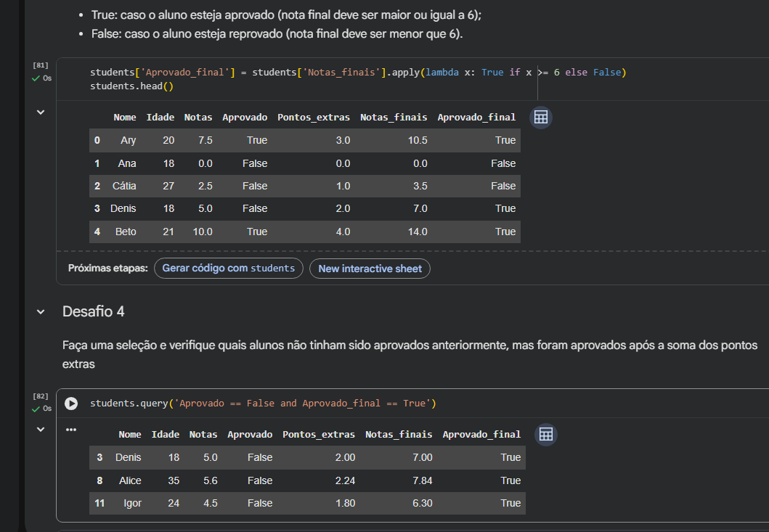Image resolution: width=769 pixels, height=532 pixels.
Task: Collapse the Desafio 4 section
Action: [x=41, y=311]
